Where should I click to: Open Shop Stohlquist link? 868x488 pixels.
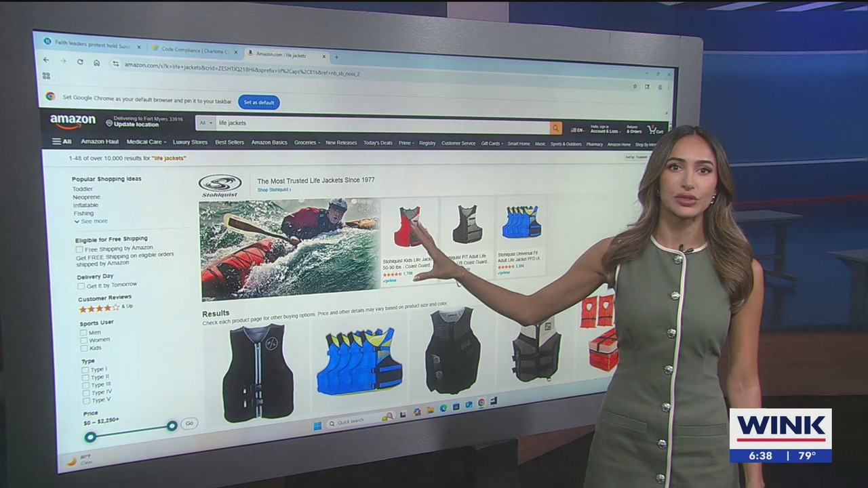tap(274, 190)
